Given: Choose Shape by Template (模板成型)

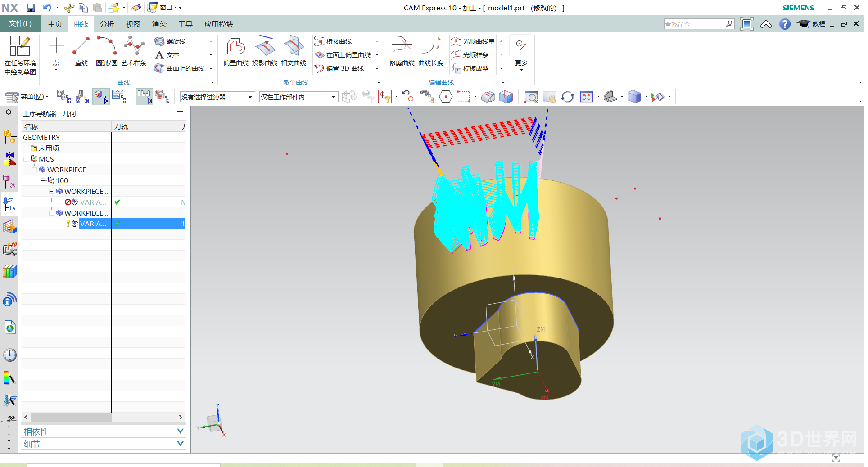Looking at the screenshot, I should (x=470, y=68).
